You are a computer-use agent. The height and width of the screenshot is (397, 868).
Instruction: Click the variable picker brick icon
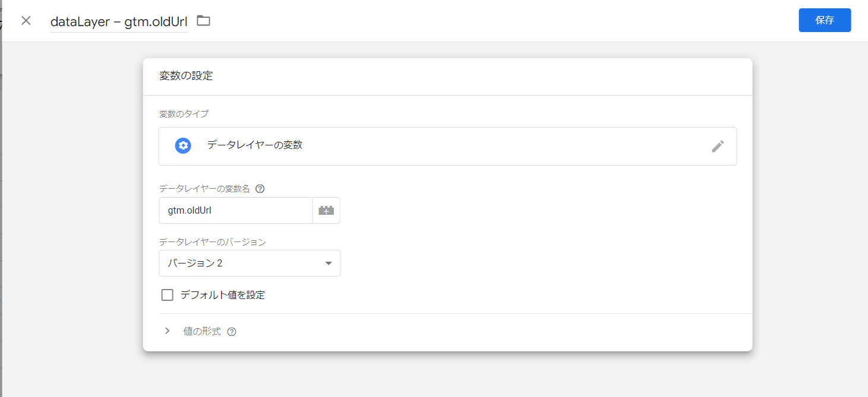[x=326, y=211]
